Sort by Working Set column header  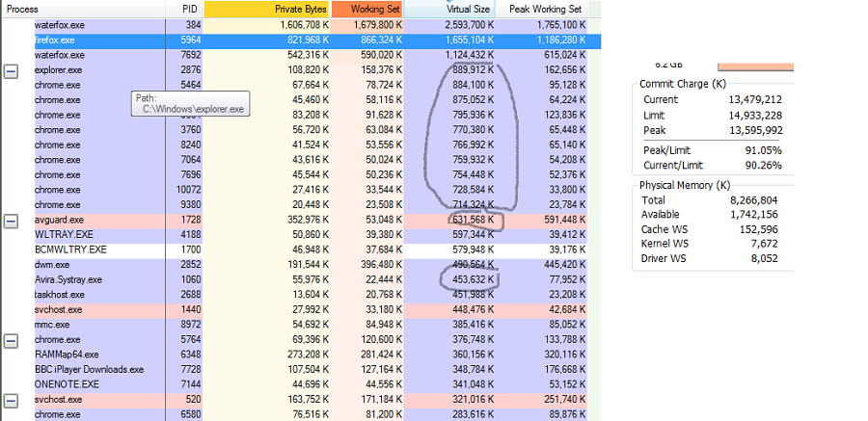(367, 10)
